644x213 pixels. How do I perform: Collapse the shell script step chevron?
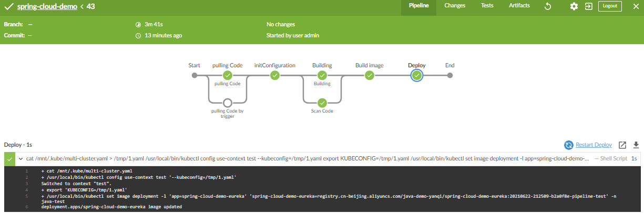click(20, 158)
